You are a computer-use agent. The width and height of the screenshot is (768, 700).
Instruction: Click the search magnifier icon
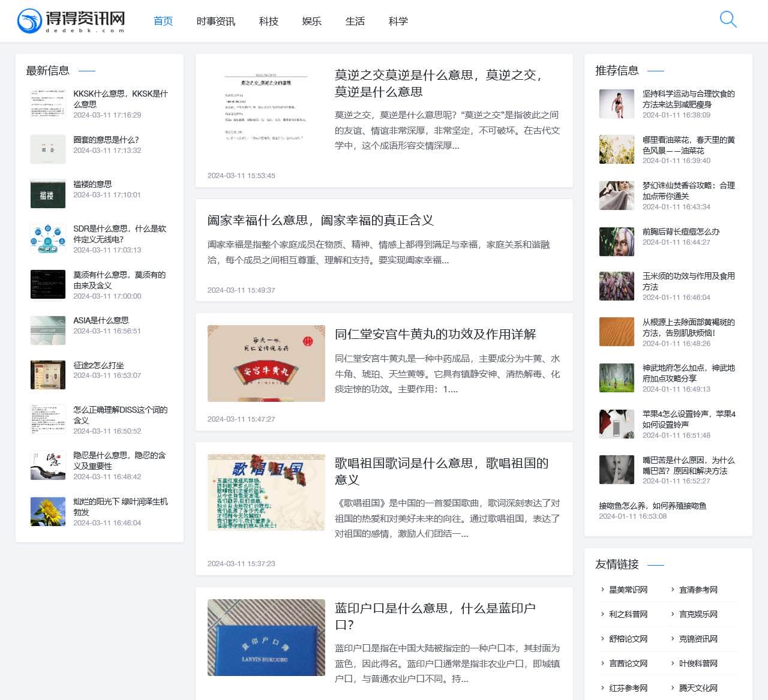728,20
